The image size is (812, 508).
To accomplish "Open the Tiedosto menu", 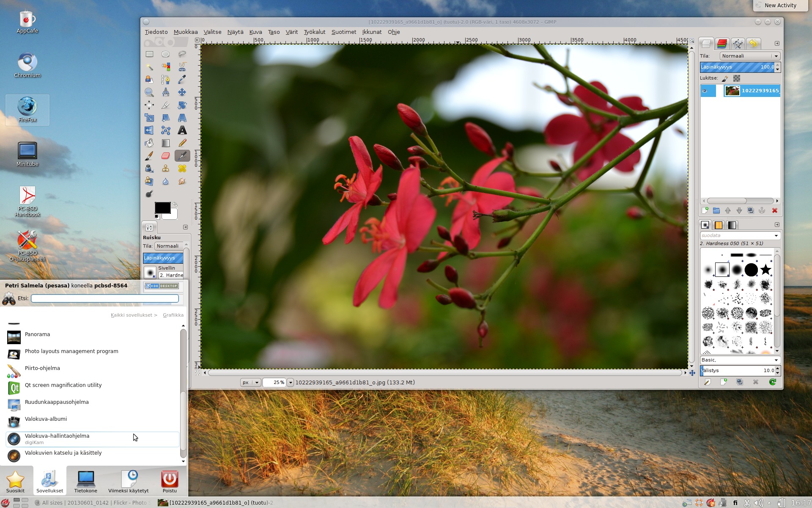I will tap(156, 32).
